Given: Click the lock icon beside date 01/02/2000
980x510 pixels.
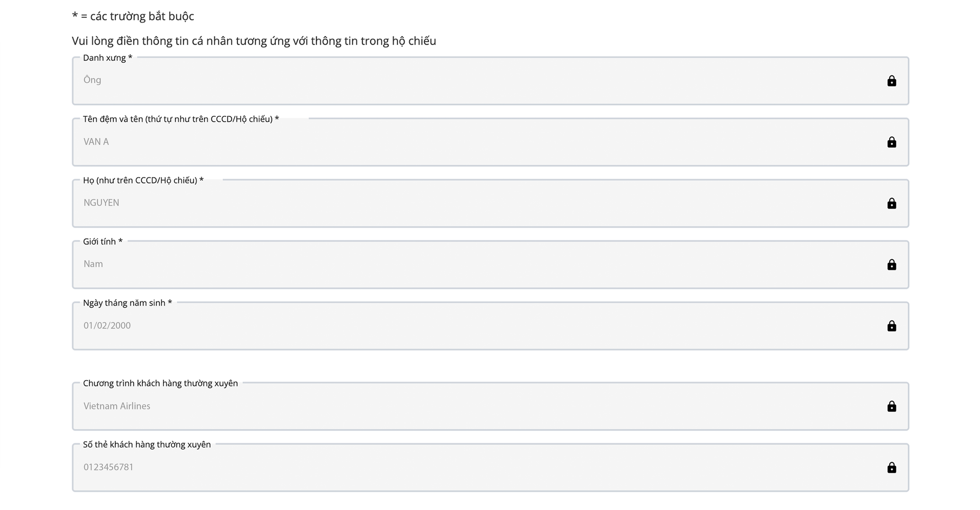Looking at the screenshot, I should 891,326.
